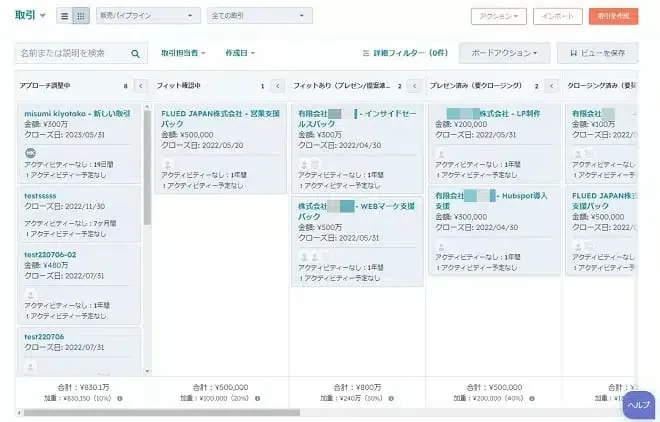Click the search magnifier icon

(x=136, y=54)
